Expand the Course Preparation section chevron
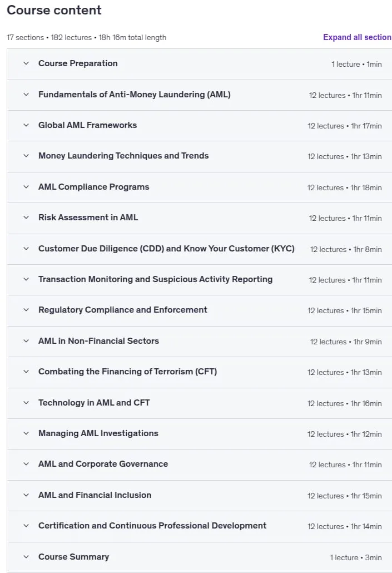The height and width of the screenshot is (573, 392). [x=26, y=63]
